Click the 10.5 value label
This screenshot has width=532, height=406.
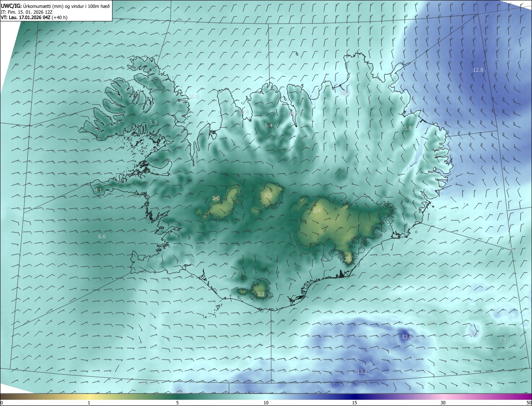coord(345,93)
